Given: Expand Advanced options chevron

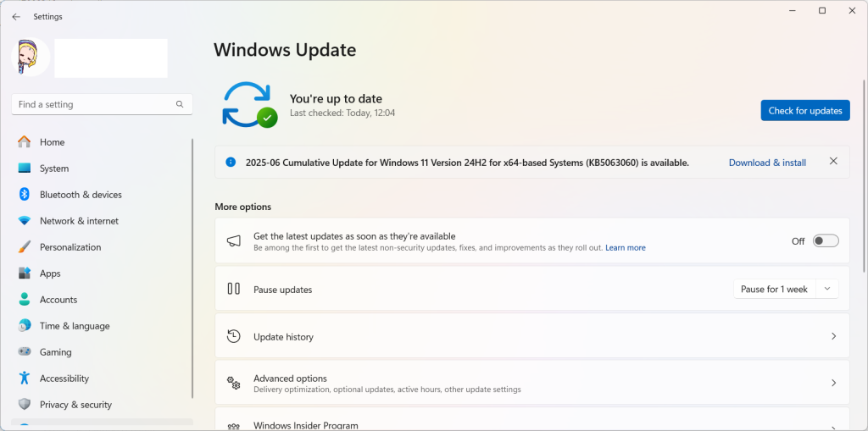Looking at the screenshot, I should (x=833, y=383).
